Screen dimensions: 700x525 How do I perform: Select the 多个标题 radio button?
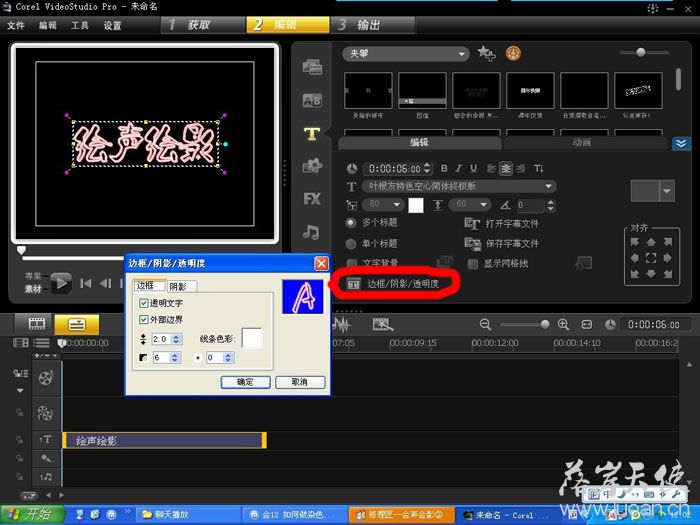pyautogui.click(x=351, y=223)
